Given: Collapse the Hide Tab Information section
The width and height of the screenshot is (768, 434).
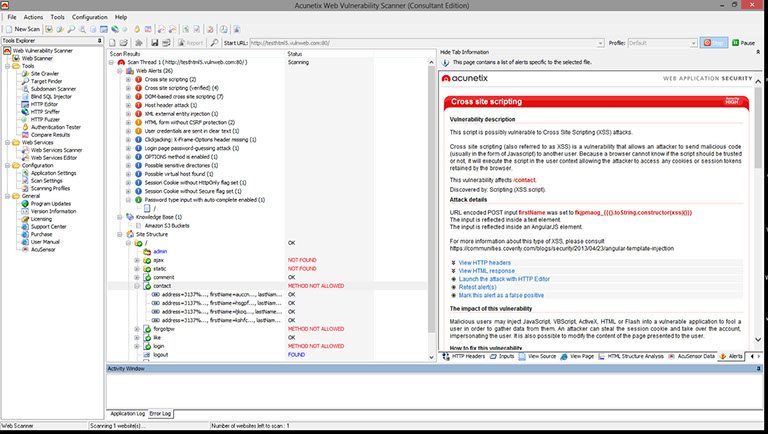Looking at the screenshot, I should (758, 52).
